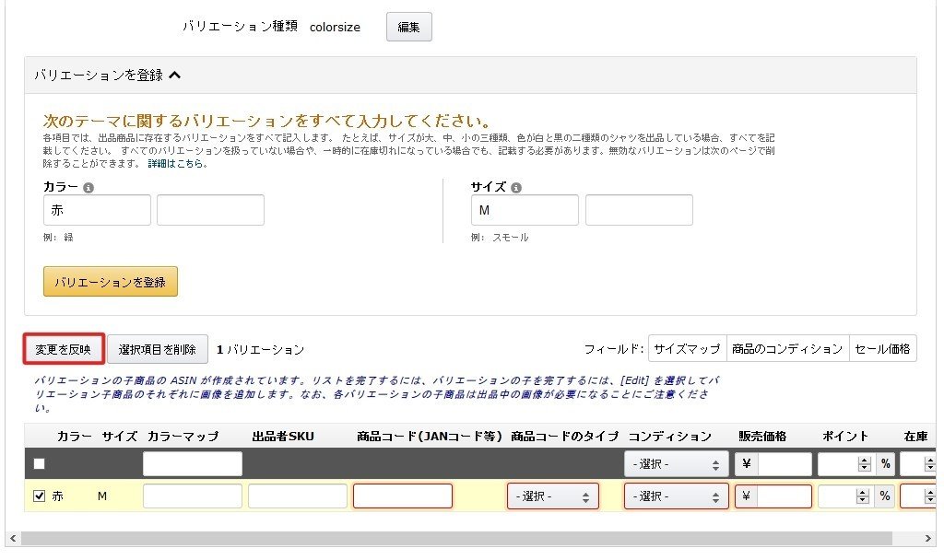Image resolution: width=944 pixels, height=560 pixels.
Task: Click the 商品コード(JANコード等) field in the 赤 row
Action: point(403,496)
